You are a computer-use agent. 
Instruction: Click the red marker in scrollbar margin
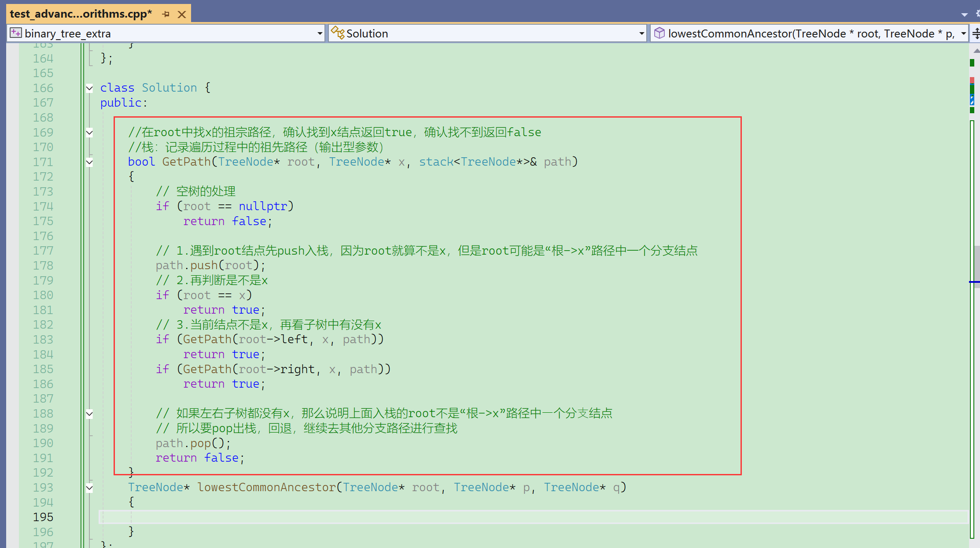(972, 80)
